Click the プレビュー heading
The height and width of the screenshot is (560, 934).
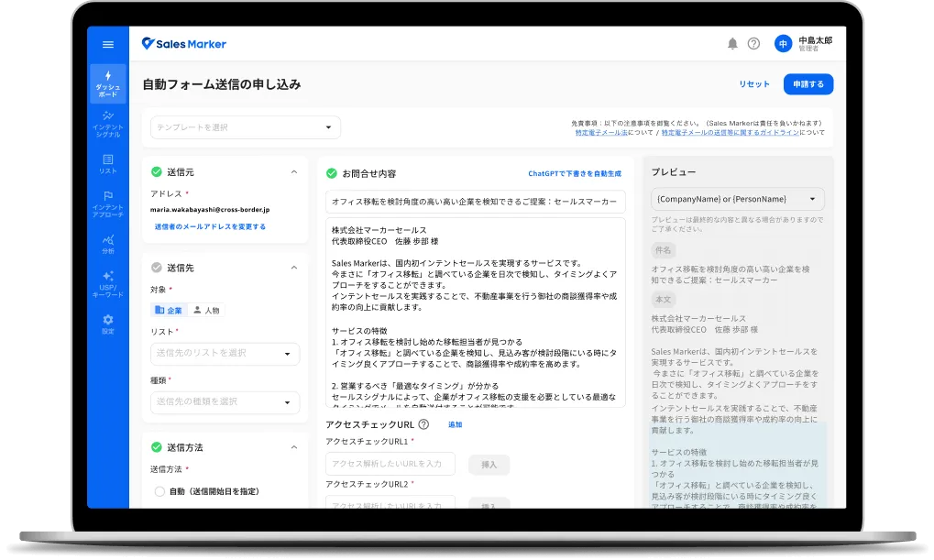point(674,172)
